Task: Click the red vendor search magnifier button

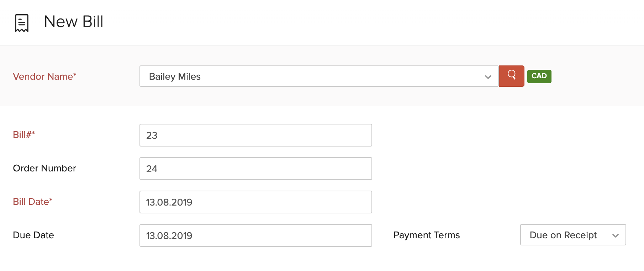Action: click(511, 76)
